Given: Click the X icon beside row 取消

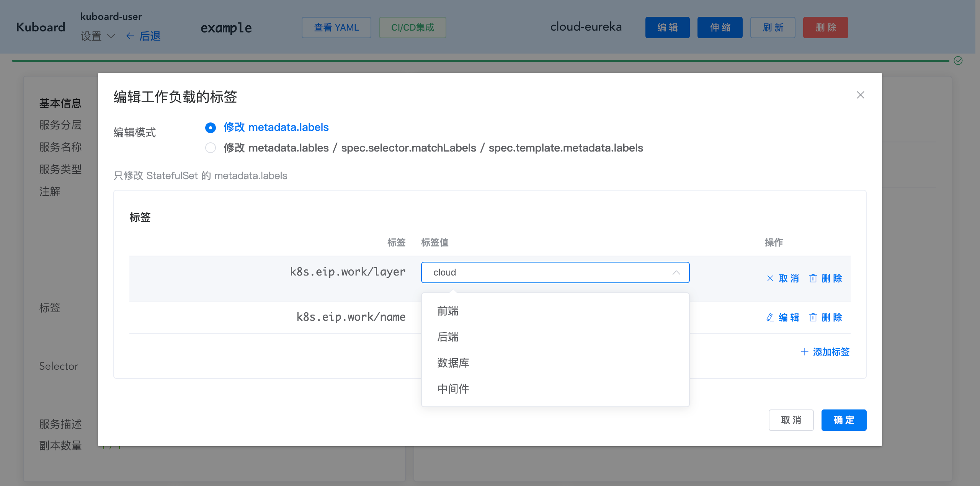Looking at the screenshot, I should tap(770, 279).
